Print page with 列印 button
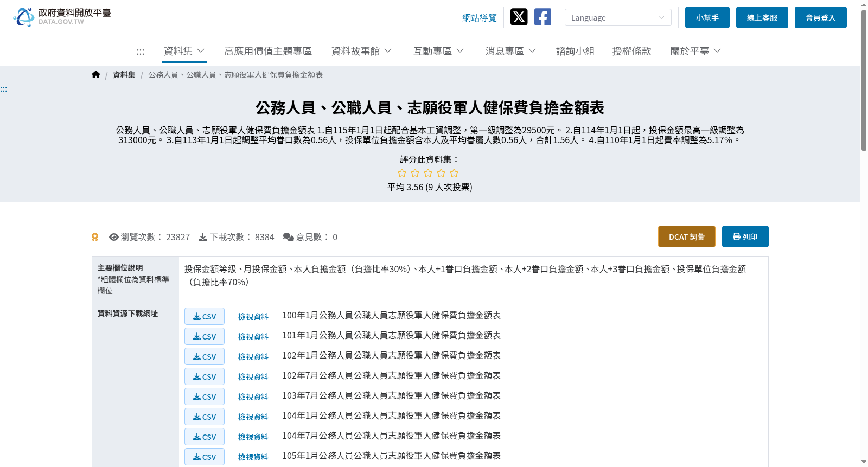Screen dimensions: 868x467 (745, 236)
